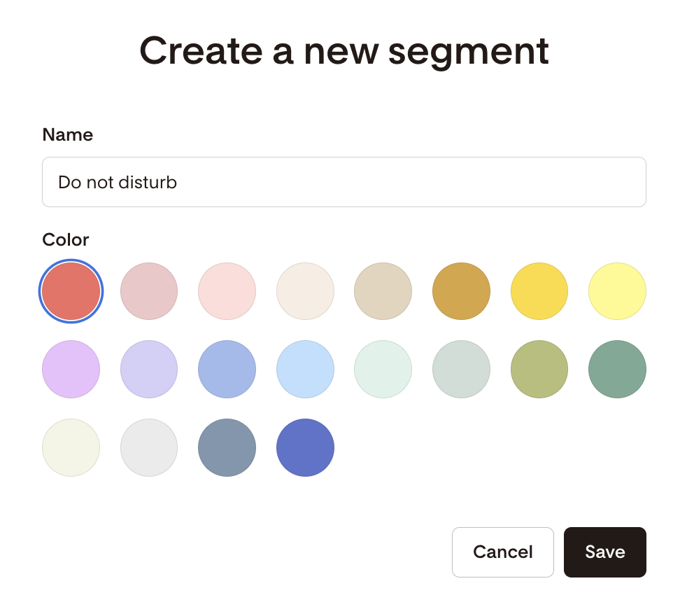Select the pale lemon yellow swatch

[618, 291]
